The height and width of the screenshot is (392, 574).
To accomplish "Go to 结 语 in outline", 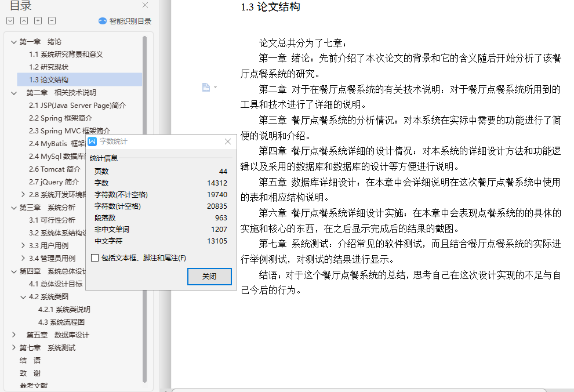I will pos(30,361).
